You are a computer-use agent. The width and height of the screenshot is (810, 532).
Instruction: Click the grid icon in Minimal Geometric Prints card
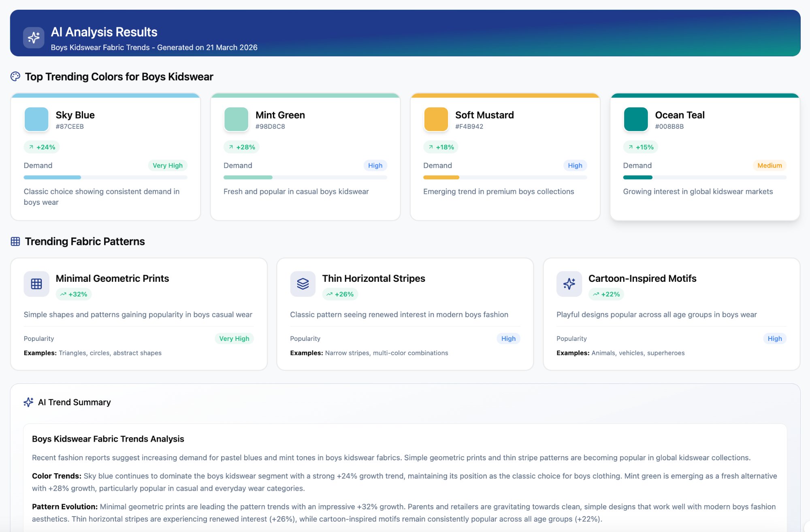(x=36, y=284)
